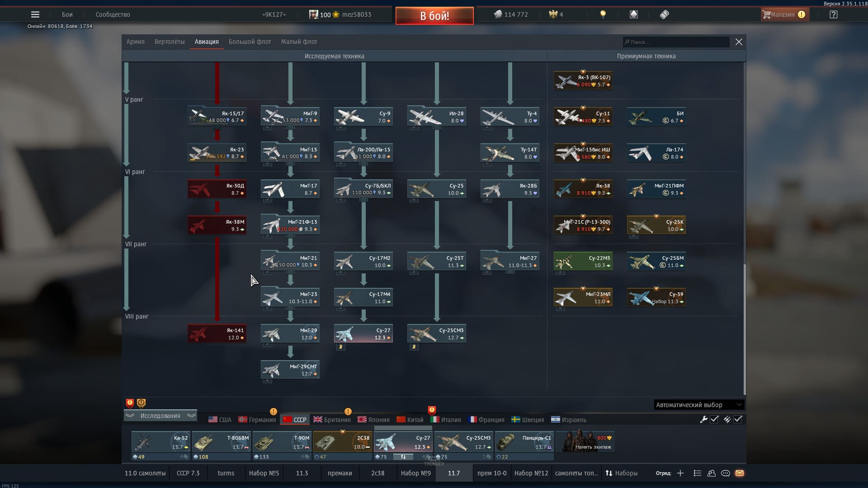Select premium Су-39 aircraft

[x=656, y=297]
